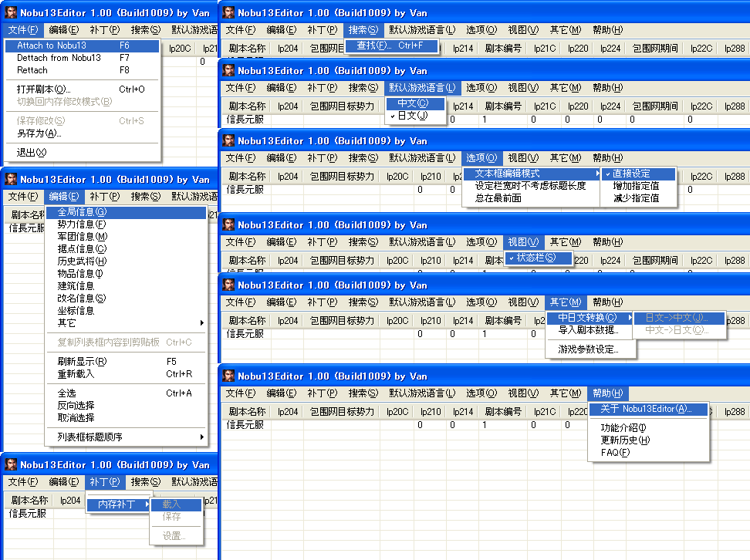Open 游戏参数设定... dialog
This screenshot has width=750, height=560.
tap(590, 349)
